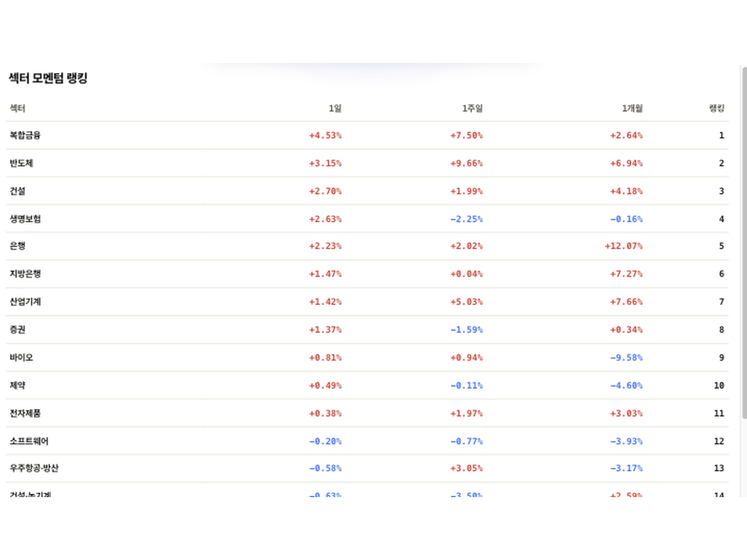Screen dimensions: 747x560
Task: Select 생명보험's 1-month value '-0.16%'
Action: 626,219
